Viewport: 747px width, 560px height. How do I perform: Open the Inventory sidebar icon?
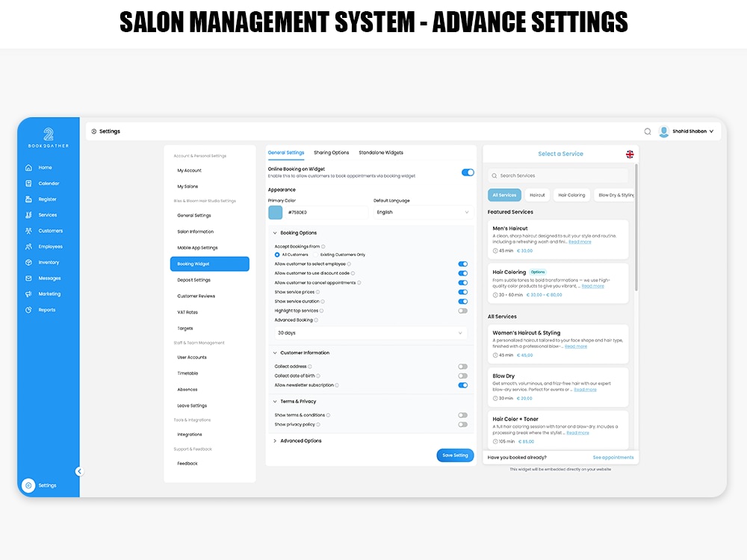pyautogui.click(x=28, y=262)
